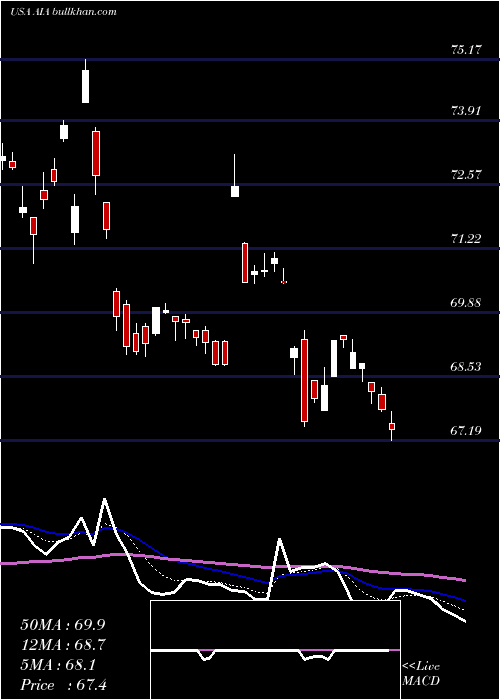Click the 68.53 price level label
This screenshot has width=500, height=700.
[x=466, y=367]
